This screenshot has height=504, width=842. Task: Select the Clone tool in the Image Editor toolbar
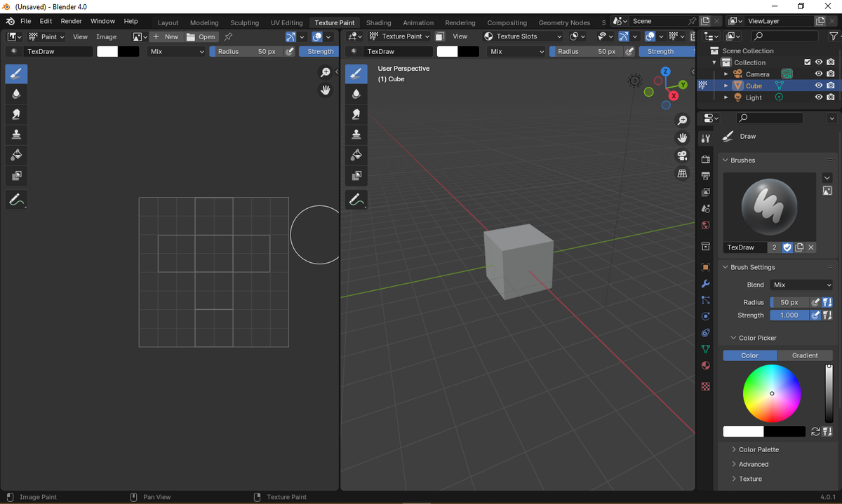click(16, 134)
